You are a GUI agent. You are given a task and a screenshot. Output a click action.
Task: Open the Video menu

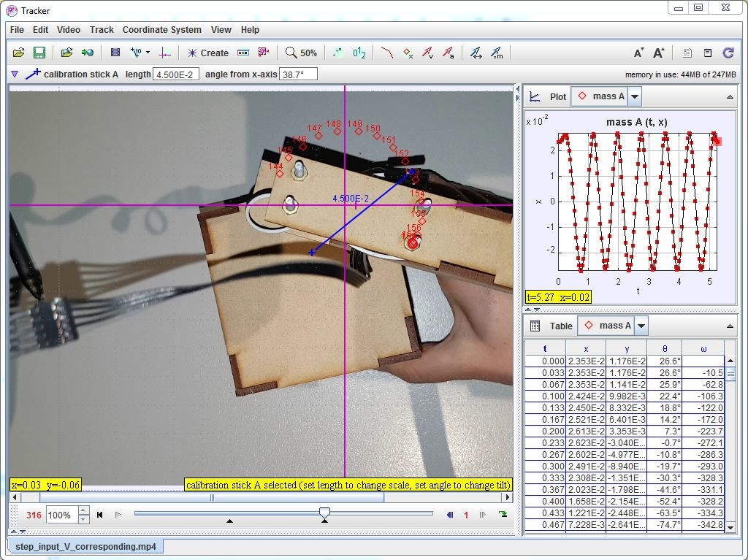(x=69, y=30)
